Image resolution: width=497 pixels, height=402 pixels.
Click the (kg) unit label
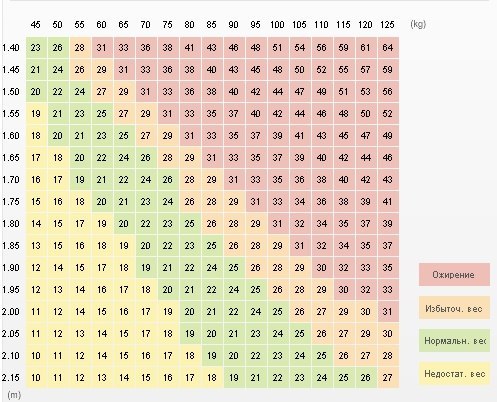pos(418,24)
